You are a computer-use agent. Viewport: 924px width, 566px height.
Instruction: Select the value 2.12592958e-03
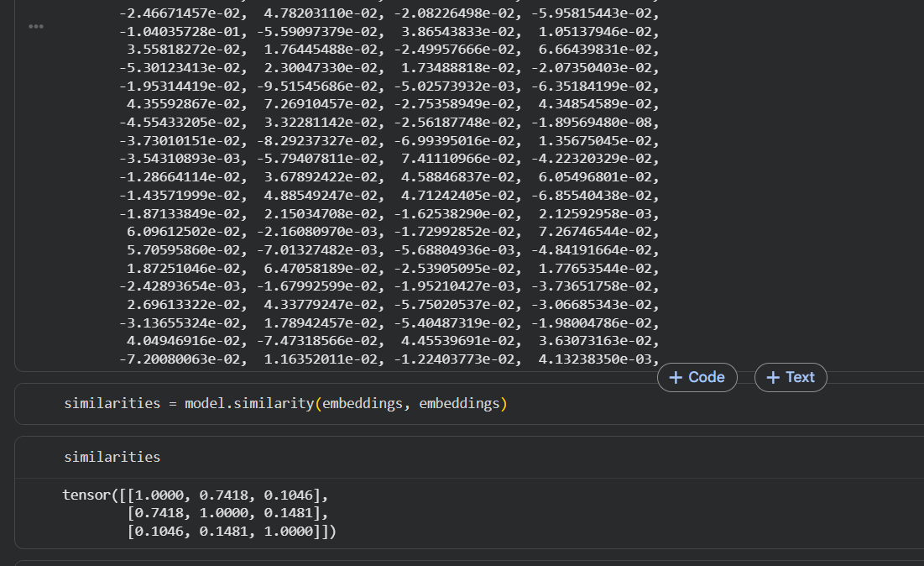click(594, 214)
